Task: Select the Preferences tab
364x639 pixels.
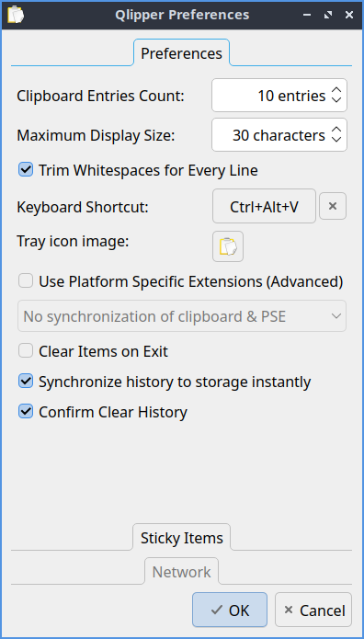Action: [181, 53]
